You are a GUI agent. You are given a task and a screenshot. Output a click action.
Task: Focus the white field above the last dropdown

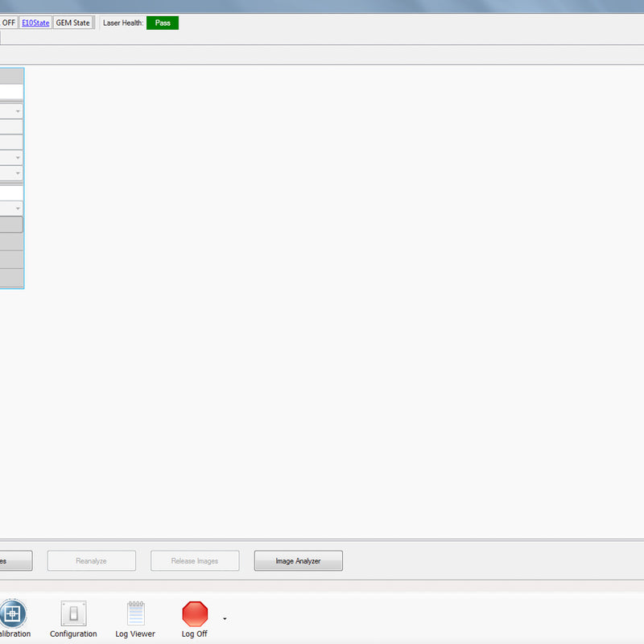(11, 193)
